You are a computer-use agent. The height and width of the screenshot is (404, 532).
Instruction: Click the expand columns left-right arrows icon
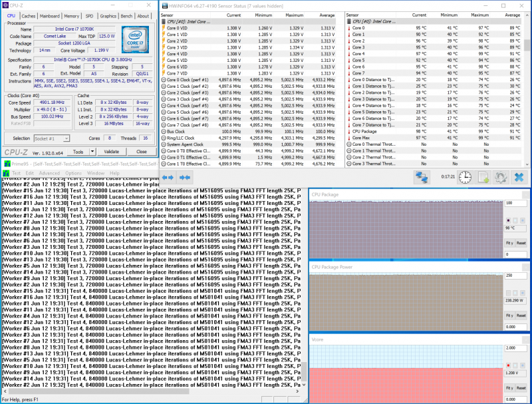168,176
